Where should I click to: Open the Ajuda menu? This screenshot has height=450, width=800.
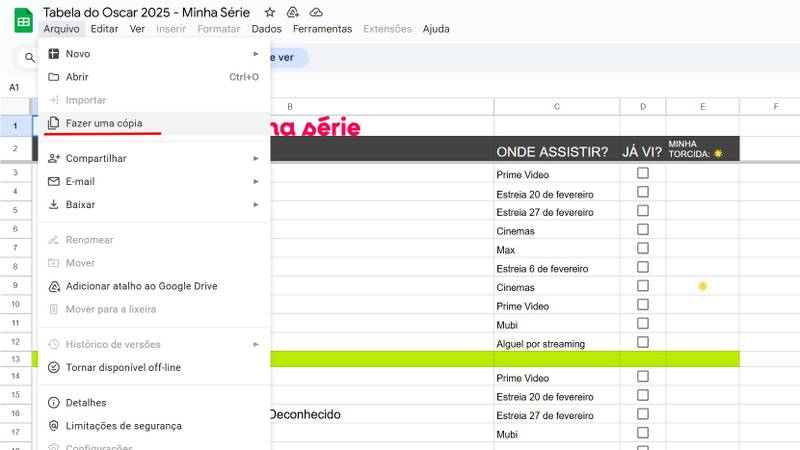pos(436,29)
